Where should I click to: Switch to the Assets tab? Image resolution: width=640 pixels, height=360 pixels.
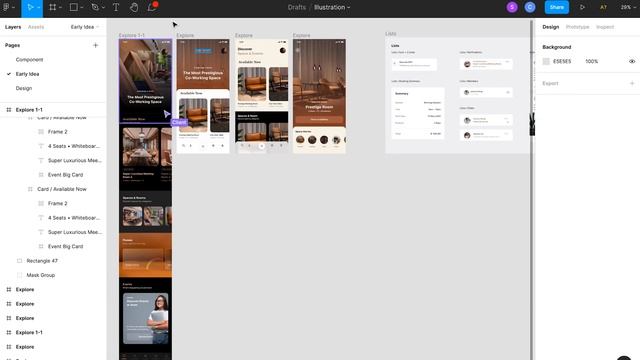pyautogui.click(x=36, y=27)
